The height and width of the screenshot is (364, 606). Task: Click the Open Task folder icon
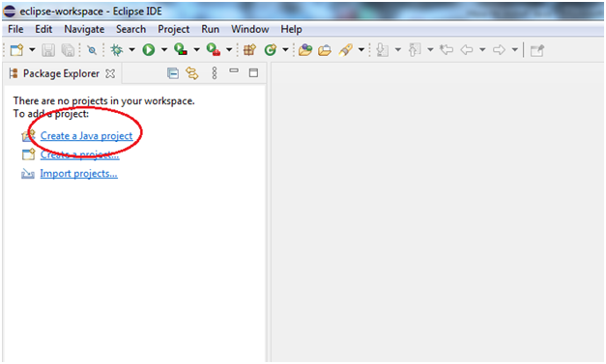(325, 50)
